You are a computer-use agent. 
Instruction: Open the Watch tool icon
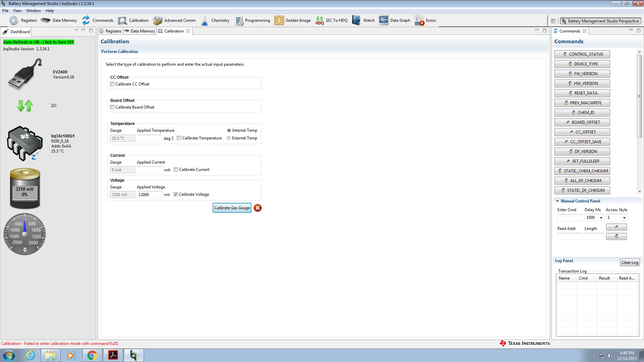(356, 20)
